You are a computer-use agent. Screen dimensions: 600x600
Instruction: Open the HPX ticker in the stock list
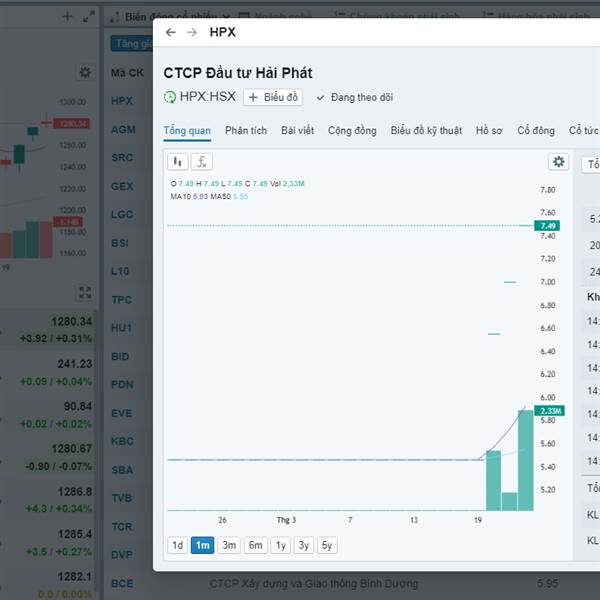(122, 101)
